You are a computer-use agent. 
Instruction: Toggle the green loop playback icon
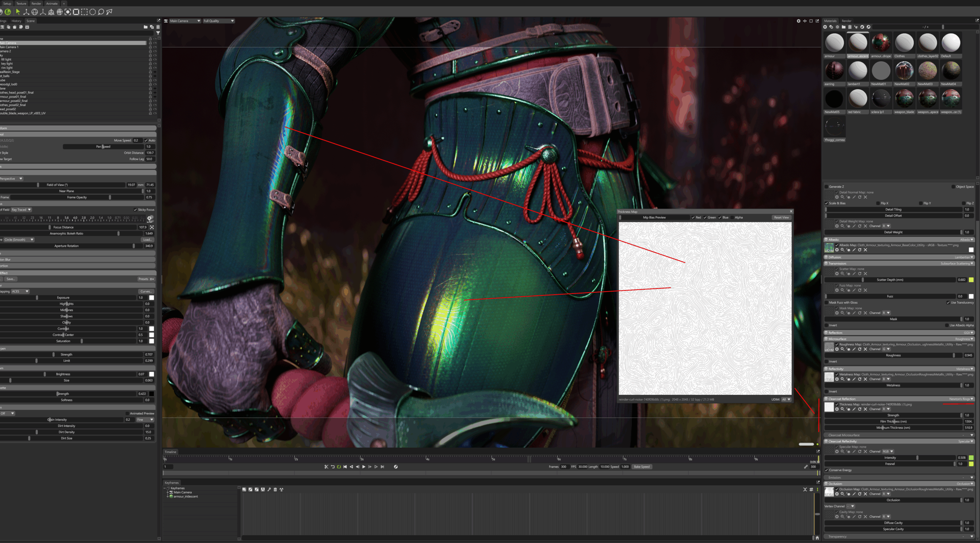[339, 467]
